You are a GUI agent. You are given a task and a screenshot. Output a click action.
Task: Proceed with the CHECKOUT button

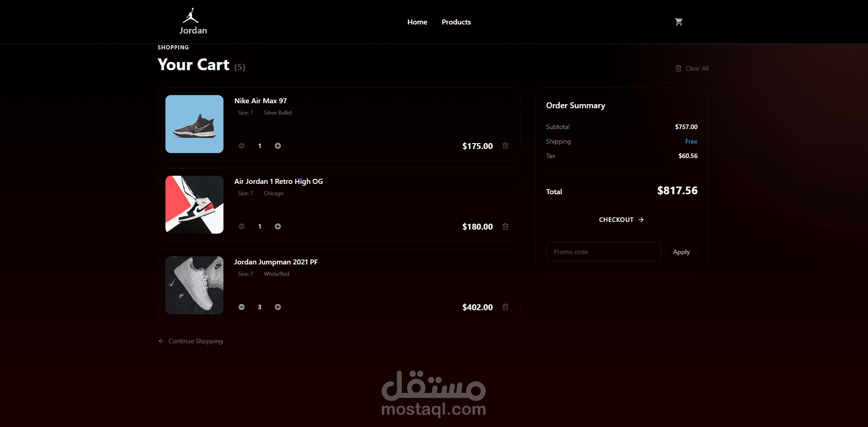621,220
